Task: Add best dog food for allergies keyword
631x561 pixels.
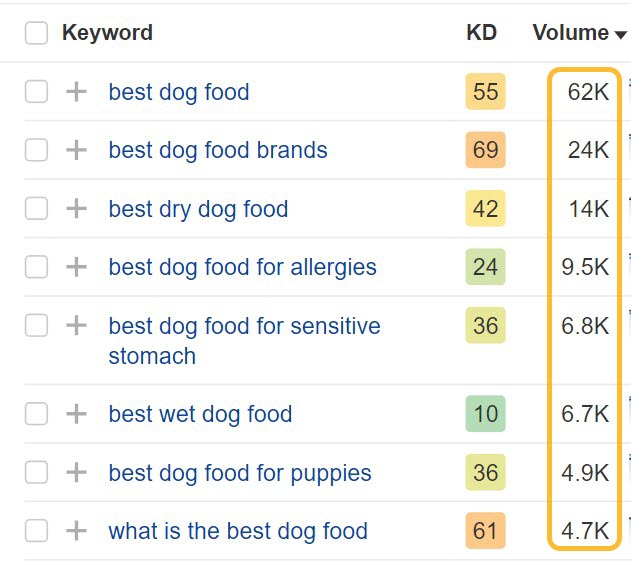Action: [76, 267]
